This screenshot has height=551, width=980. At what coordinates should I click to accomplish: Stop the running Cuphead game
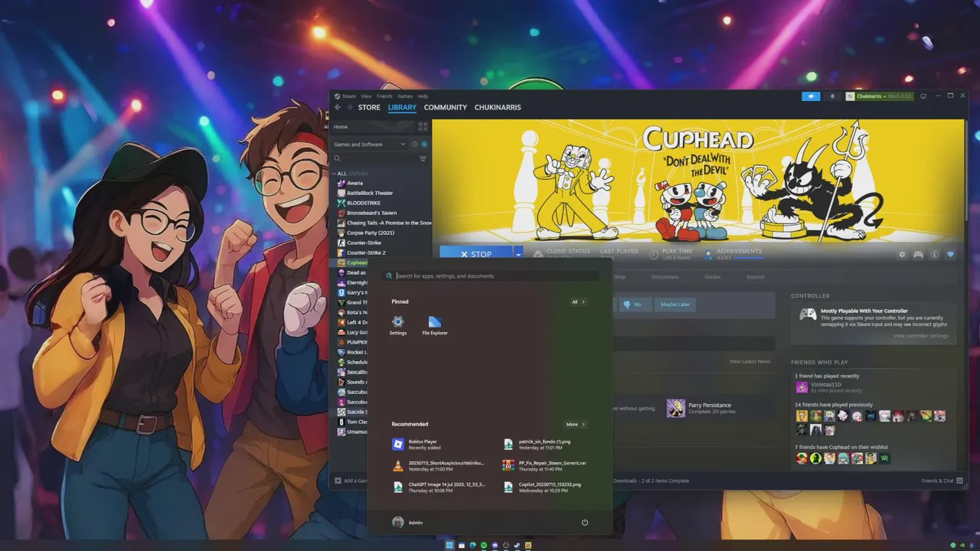[476, 254]
